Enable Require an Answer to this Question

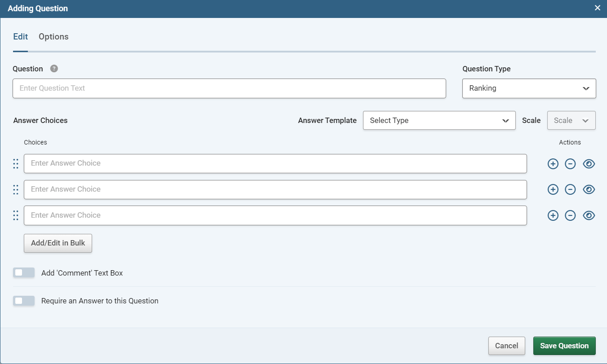coord(24,301)
